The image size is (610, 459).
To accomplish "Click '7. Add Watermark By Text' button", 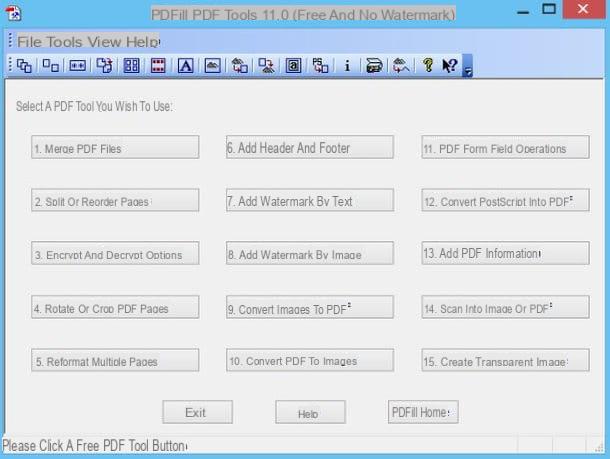I will pyautogui.click(x=310, y=200).
